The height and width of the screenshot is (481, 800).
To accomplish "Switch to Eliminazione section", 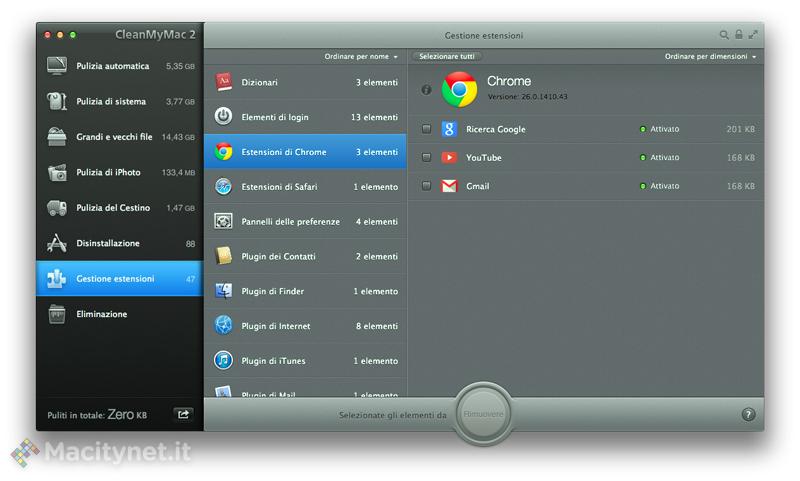I will (120, 314).
